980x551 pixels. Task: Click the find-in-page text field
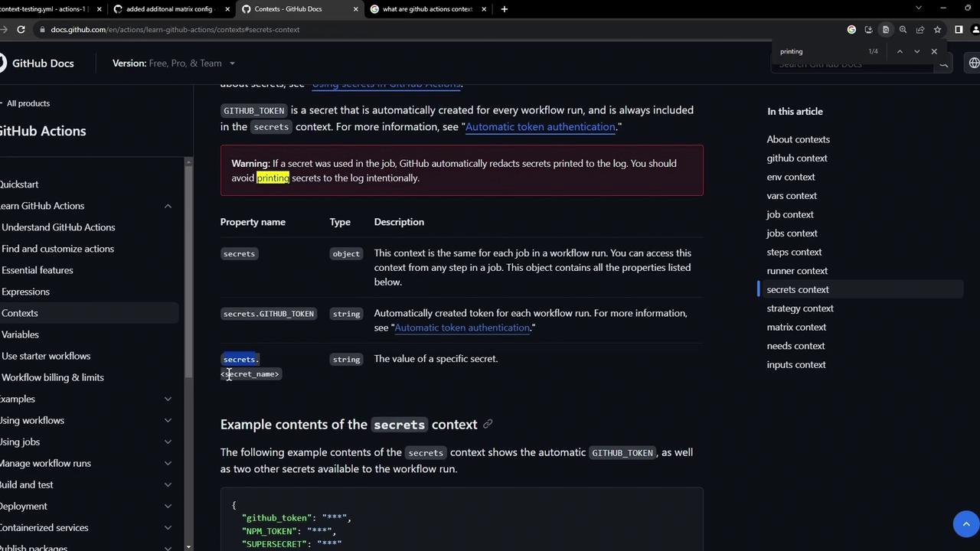(819, 51)
